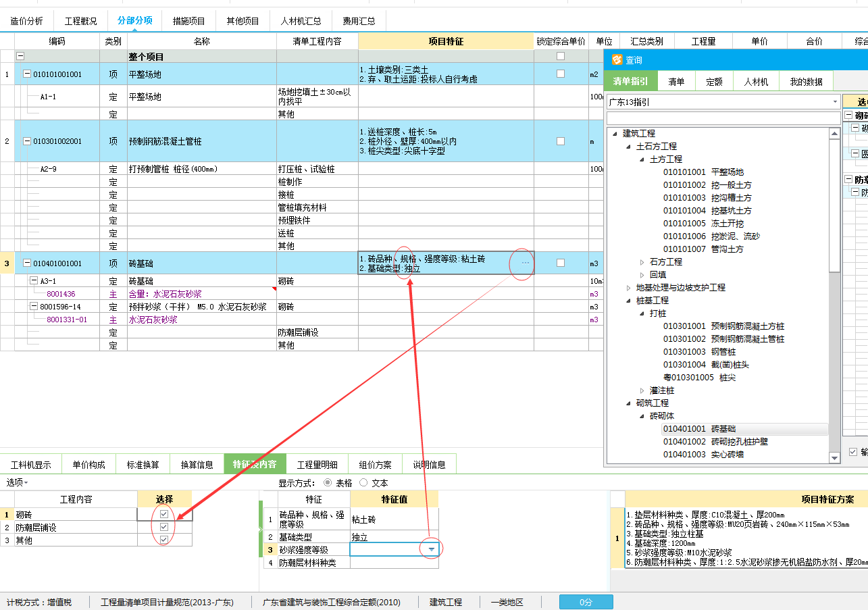Image resolution: width=868 pixels, height=610 pixels.
Task: Select the 表格 display mode radio
Action: coord(328,483)
